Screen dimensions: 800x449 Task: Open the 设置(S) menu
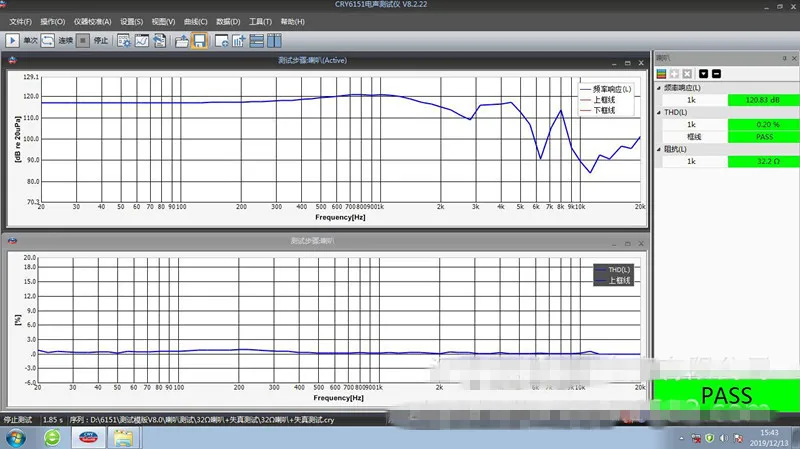(x=132, y=21)
